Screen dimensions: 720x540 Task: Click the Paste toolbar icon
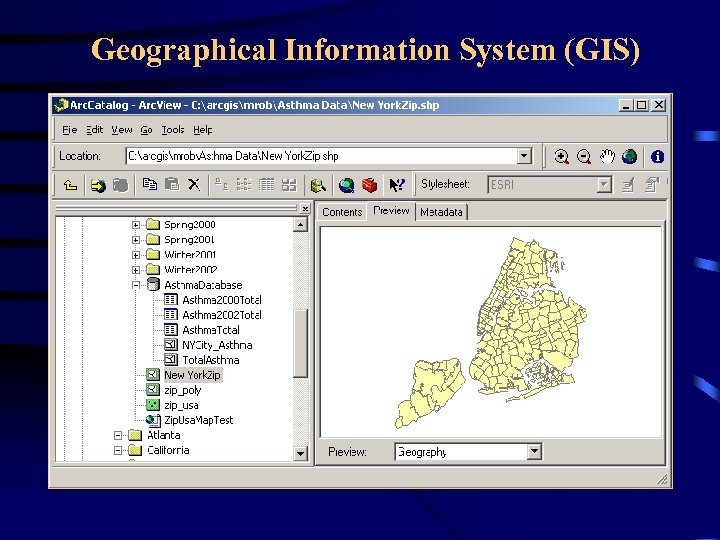172,185
